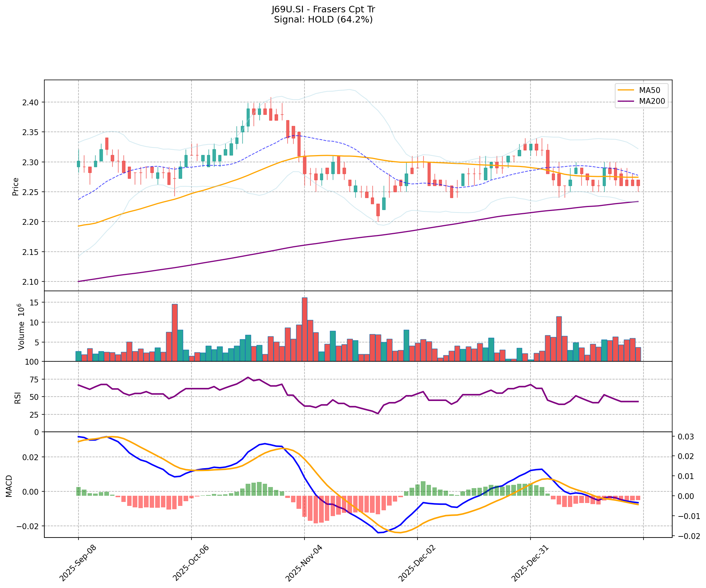Click the purple MA200 legend line swatch

(626, 102)
